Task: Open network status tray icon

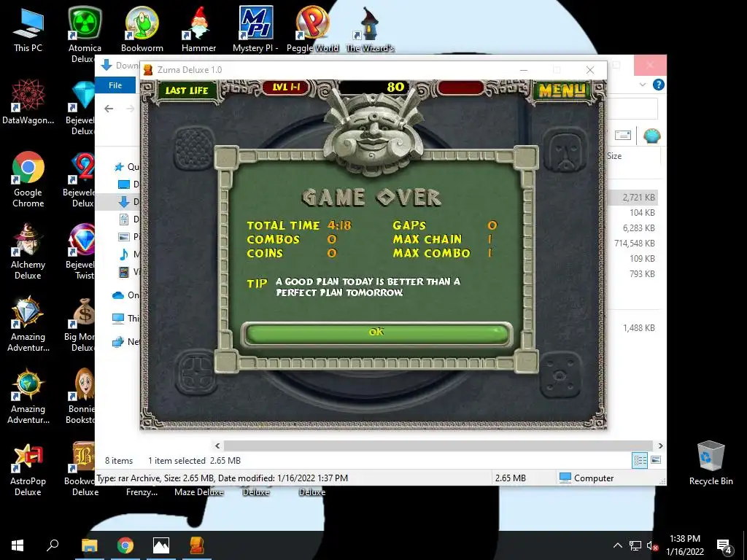Action: (x=635, y=545)
